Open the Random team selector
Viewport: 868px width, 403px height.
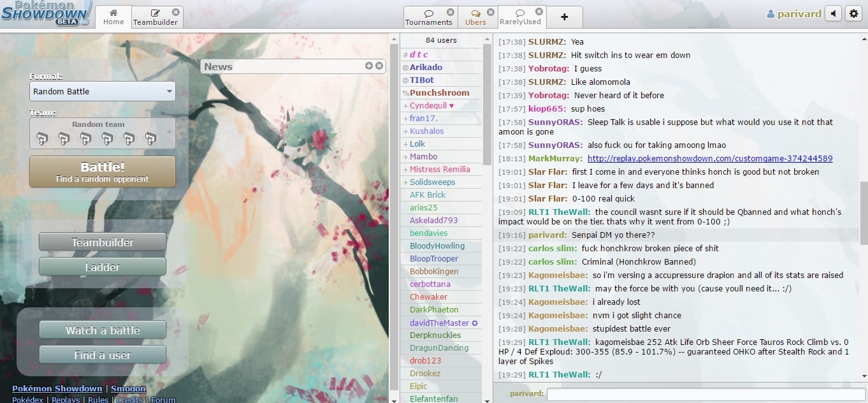point(102,134)
